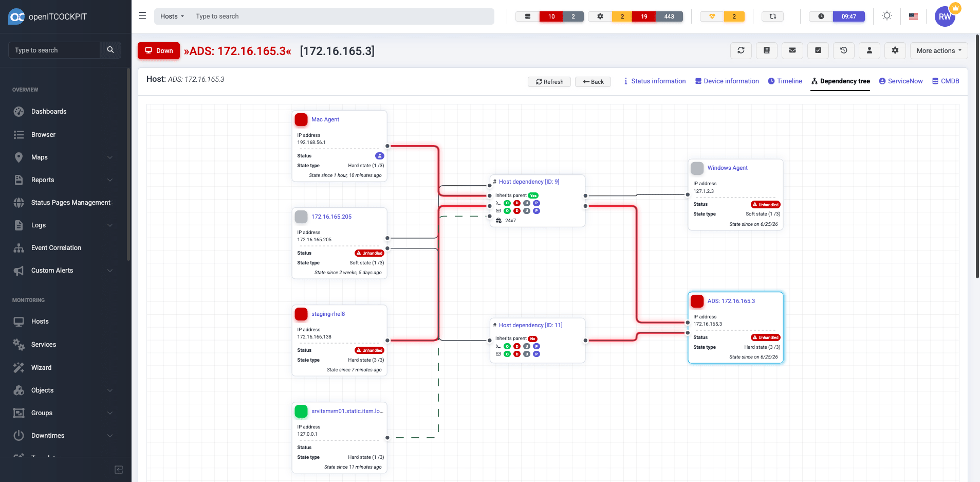Image resolution: width=980 pixels, height=482 pixels.
Task: Switch to Device information tab
Action: [727, 81]
